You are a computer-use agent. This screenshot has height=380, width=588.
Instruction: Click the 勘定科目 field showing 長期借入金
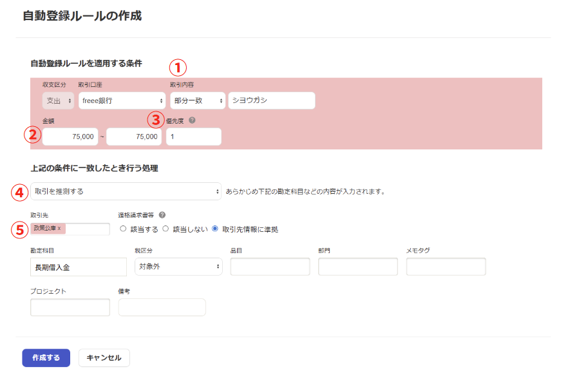click(79, 267)
